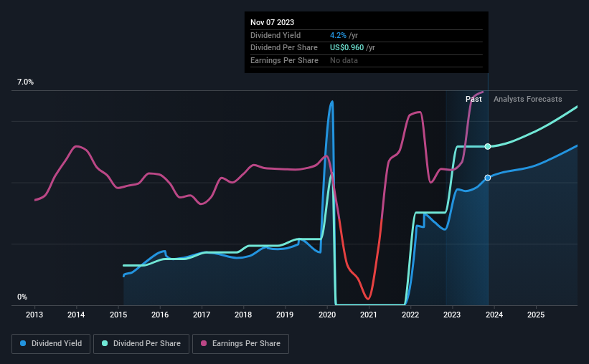Select the teal data point marker on the chart
Screen dimensions: 589x364
pos(488,146)
